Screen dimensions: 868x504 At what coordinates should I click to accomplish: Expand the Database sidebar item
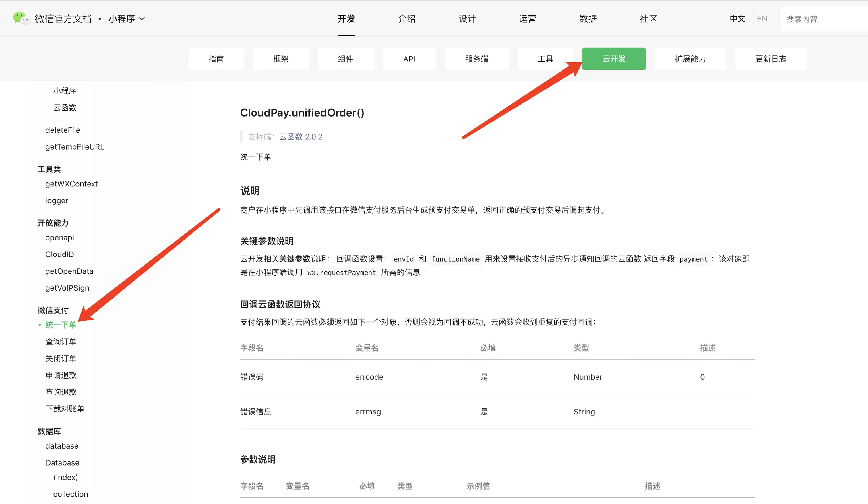click(62, 463)
